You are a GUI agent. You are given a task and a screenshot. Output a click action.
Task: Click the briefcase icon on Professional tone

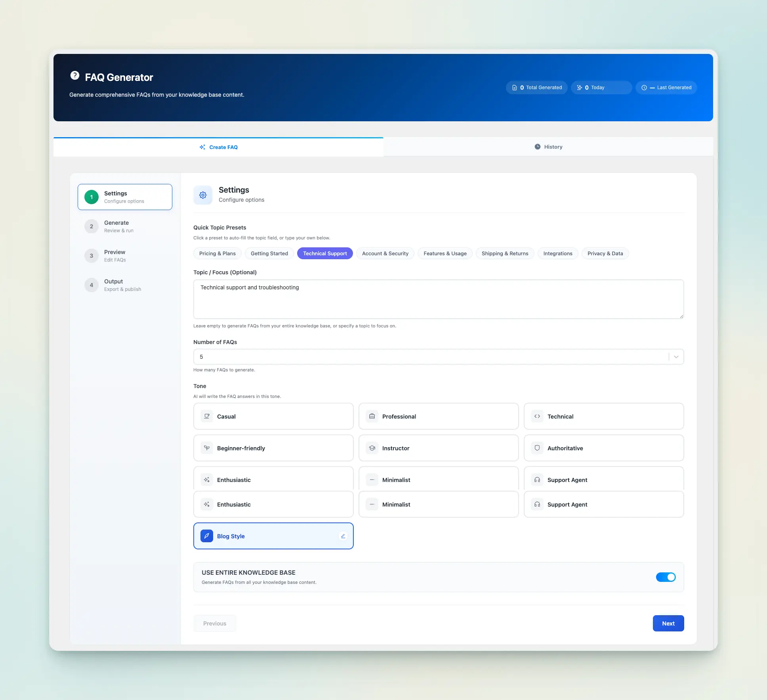[x=372, y=416]
